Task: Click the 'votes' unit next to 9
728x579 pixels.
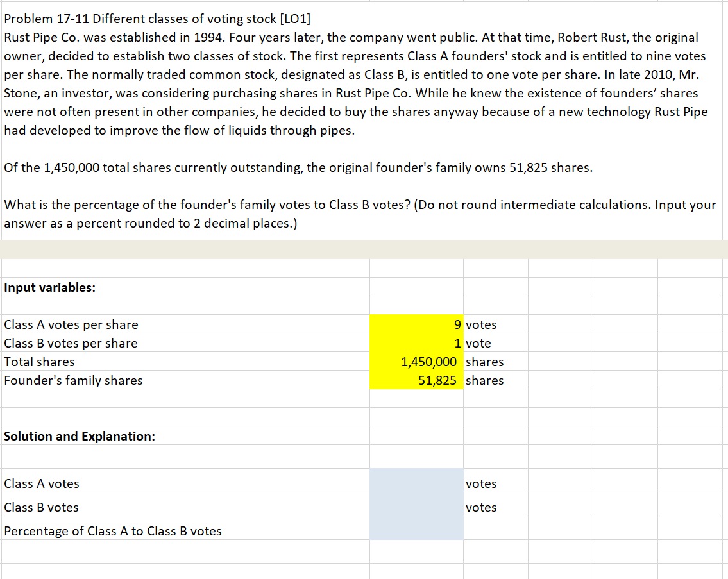Action: tap(481, 324)
